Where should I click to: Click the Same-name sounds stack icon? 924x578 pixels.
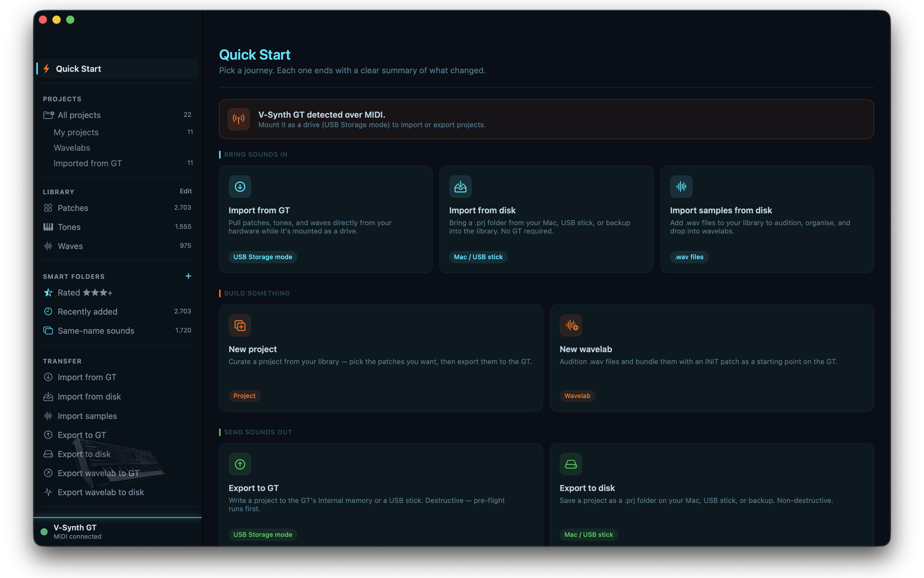pyautogui.click(x=48, y=331)
